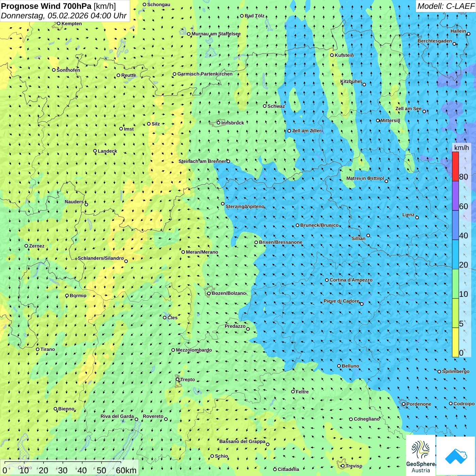This screenshot has width=476, height=476.
Task: Click the Bassano del Grappa label
Action: pyautogui.click(x=242, y=441)
